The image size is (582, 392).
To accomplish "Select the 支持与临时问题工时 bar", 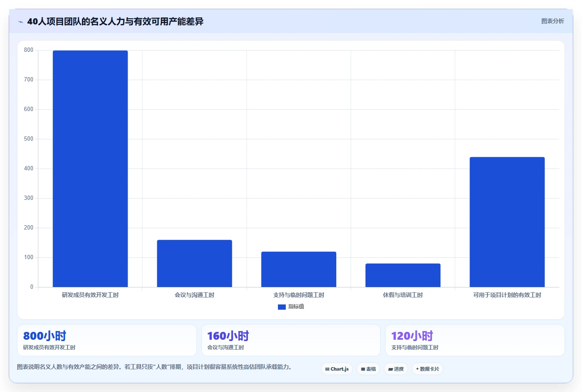I will pos(299,269).
